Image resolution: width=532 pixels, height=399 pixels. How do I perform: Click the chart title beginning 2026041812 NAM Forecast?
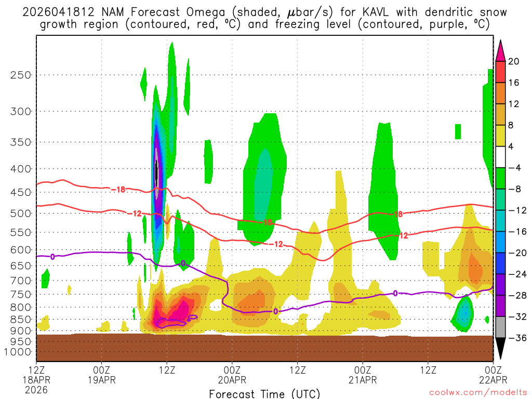264,18
